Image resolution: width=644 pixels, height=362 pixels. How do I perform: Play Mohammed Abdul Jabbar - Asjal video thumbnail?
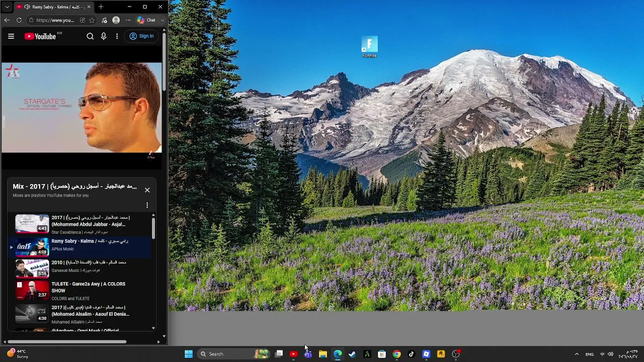point(32,224)
